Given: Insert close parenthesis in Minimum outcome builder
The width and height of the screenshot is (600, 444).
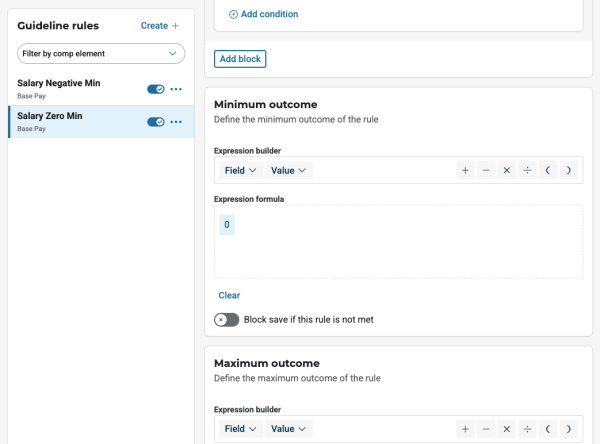Looking at the screenshot, I should (568, 171).
